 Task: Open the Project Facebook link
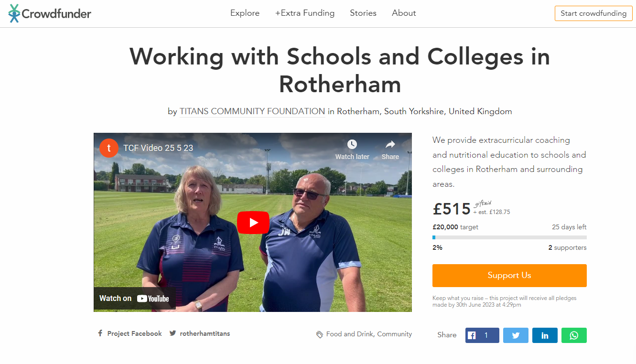point(130,333)
